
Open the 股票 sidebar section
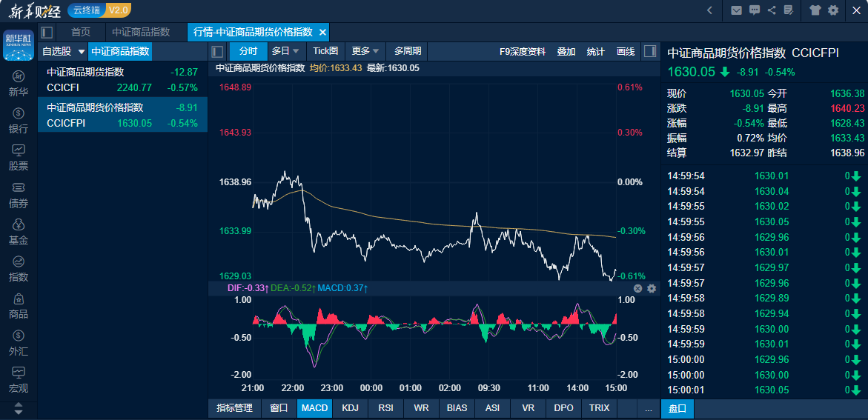19,158
